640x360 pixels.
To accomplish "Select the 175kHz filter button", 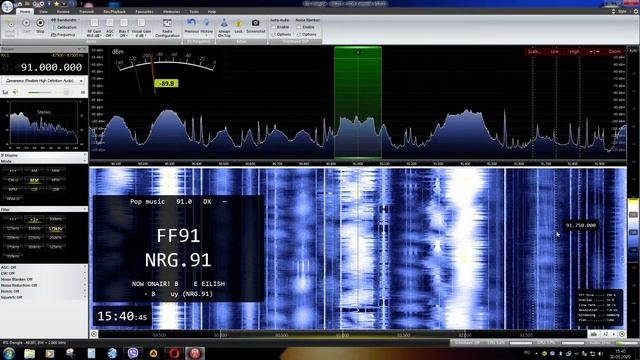I will tap(56, 229).
